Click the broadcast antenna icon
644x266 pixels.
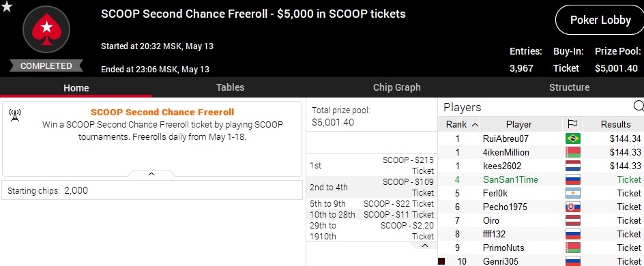click(15, 115)
